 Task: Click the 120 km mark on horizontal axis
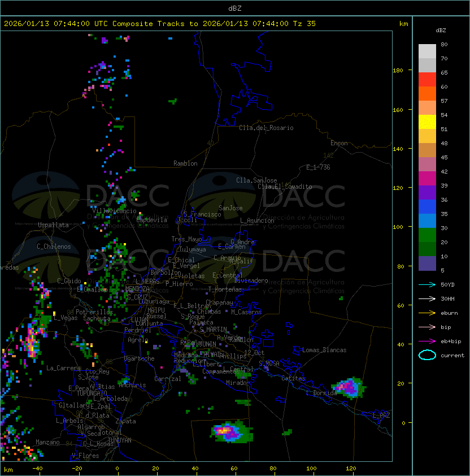pyautogui.click(x=351, y=469)
